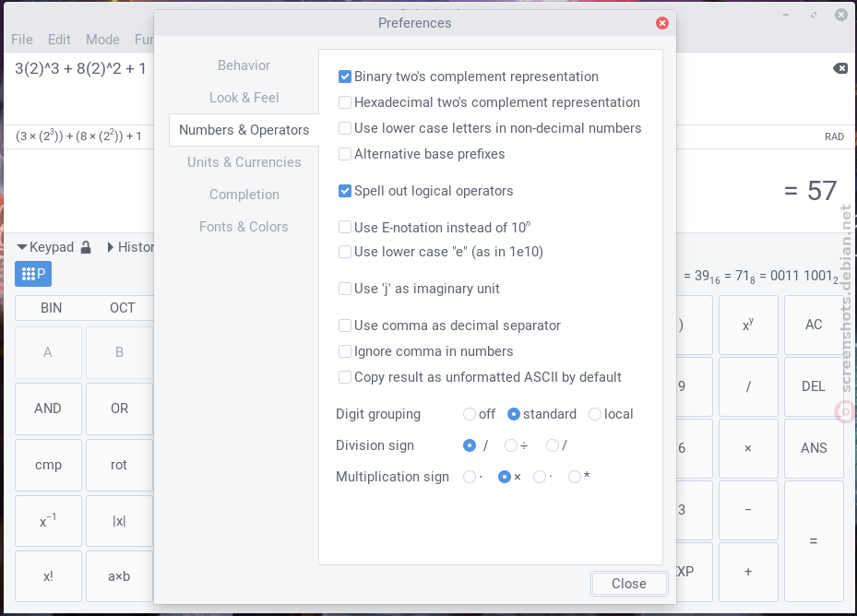Click the absolute value |x| key

pos(119,521)
